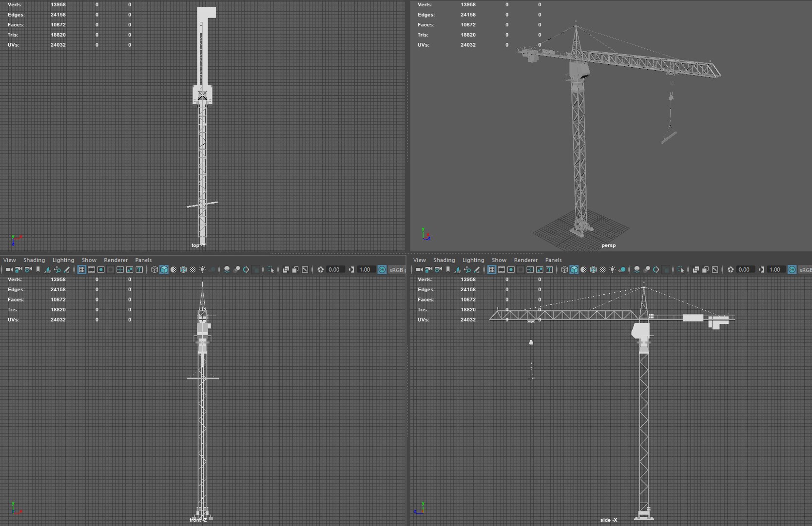Viewport: 812px width, 526px height.
Task: Open Shading menu in side panel
Action: point(444,260)
